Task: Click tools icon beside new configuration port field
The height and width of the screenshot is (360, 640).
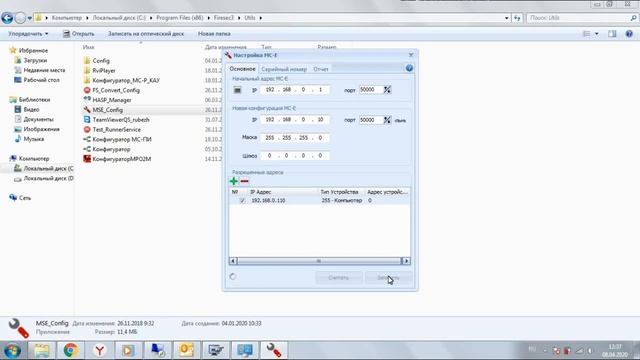Action: point(387,120)
